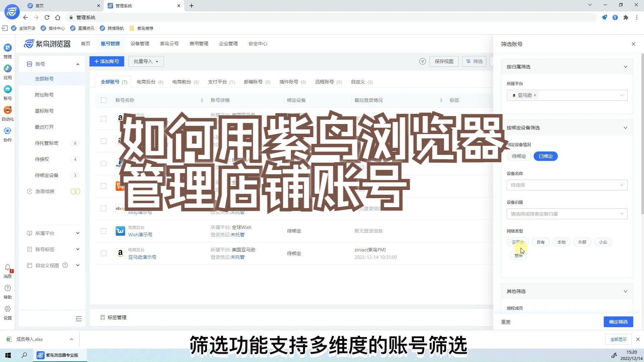This screenshot has height=362, width=644.
Task: Select the 待绑定 filter chip
Action: tap(519, 156)
